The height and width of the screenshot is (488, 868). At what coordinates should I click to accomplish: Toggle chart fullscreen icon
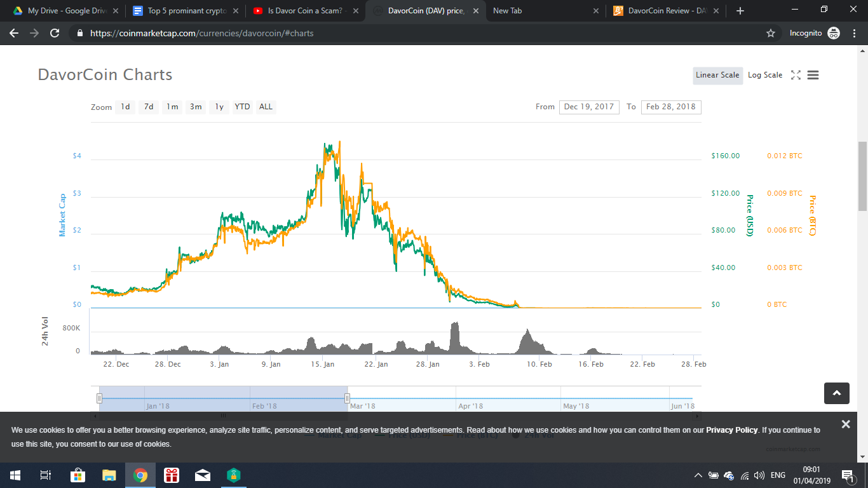click(x=796, y=75)
